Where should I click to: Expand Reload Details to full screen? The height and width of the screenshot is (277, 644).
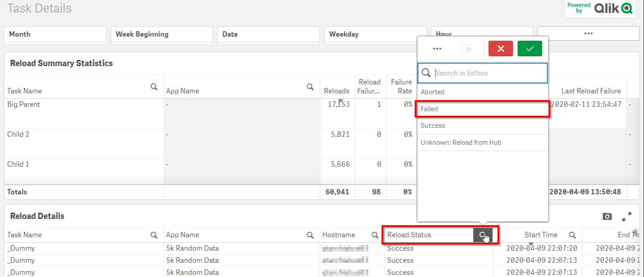pos(627,216)
